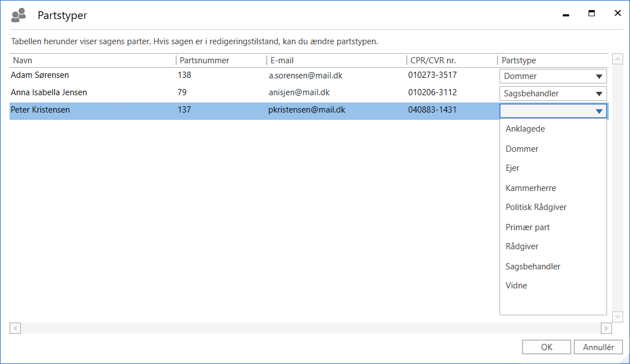Choose Politisk Rådgiver option
The width and height of the screenshot is (630, 364).
point(536,207)
